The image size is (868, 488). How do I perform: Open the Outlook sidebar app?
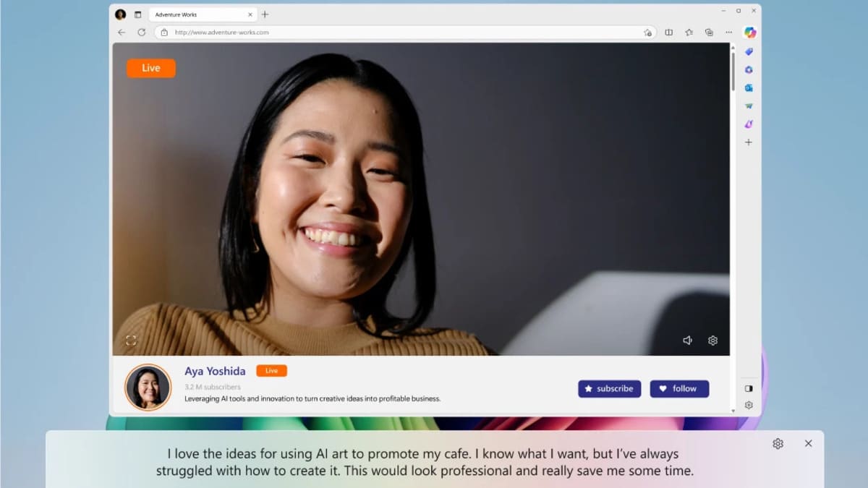tap(749, 87)
